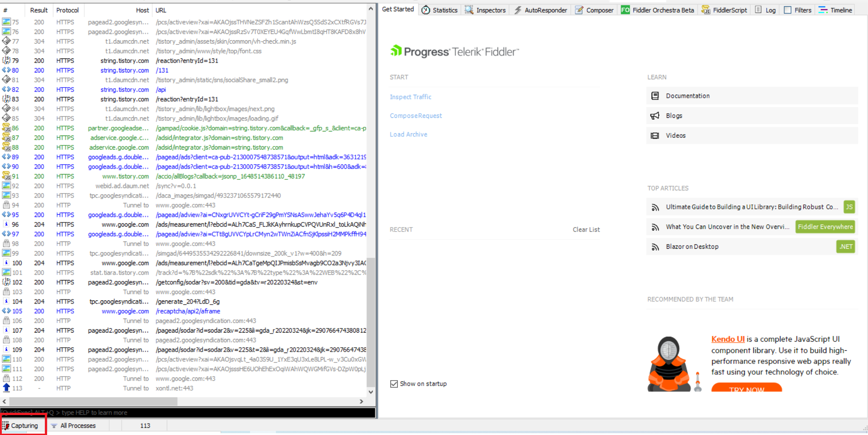Click the Documentation book icon
Image resolution: width=868 pixels, height=435 pixels.
click(x=655, y=96)
